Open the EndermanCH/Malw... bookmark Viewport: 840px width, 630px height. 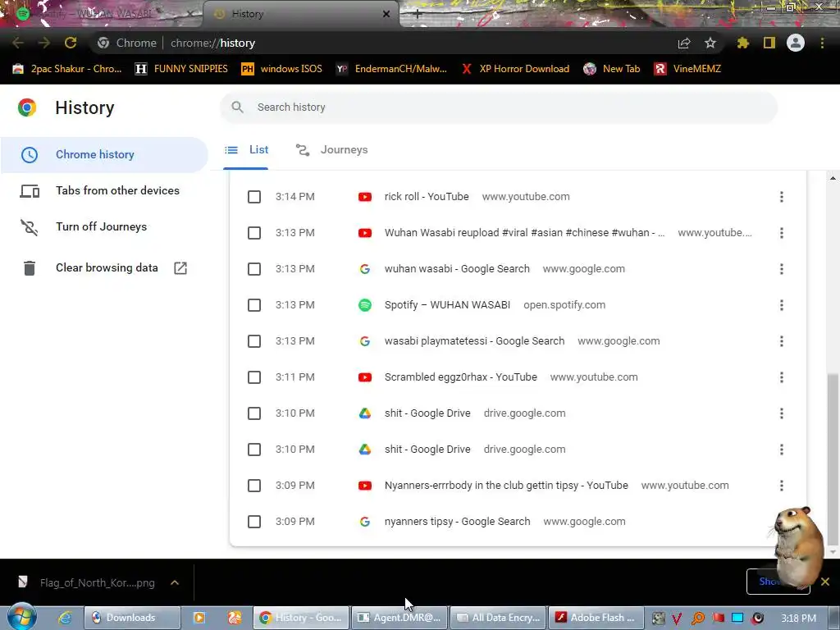[x=391, y=69]
